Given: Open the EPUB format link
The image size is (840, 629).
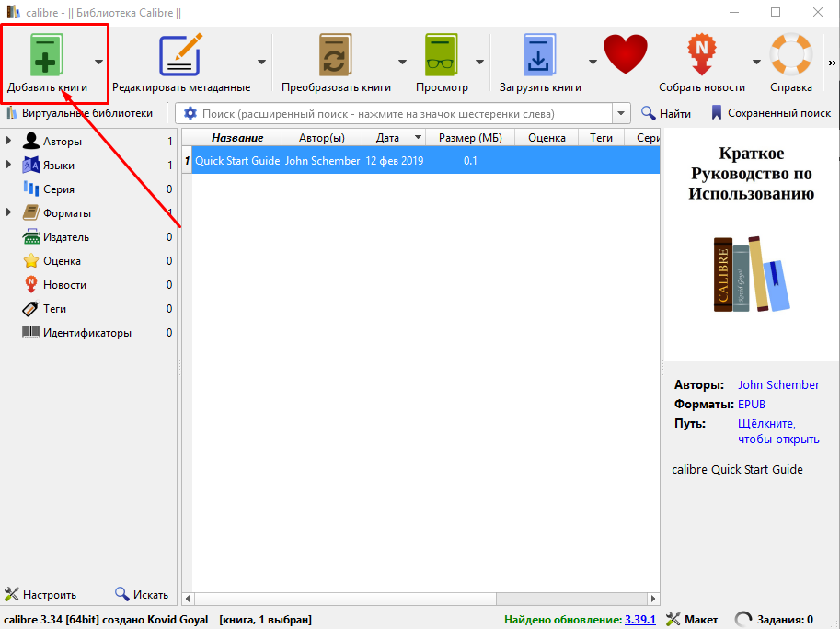Looking at the screenshot, I should coord(751,404).
